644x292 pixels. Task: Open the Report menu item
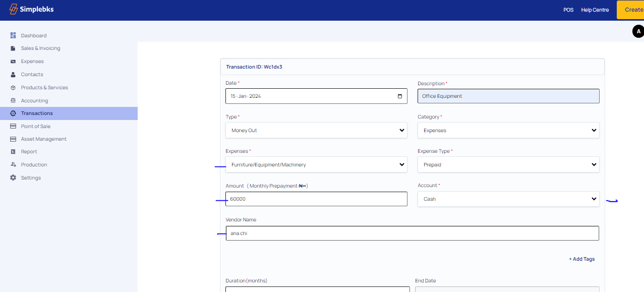point(29,152)
